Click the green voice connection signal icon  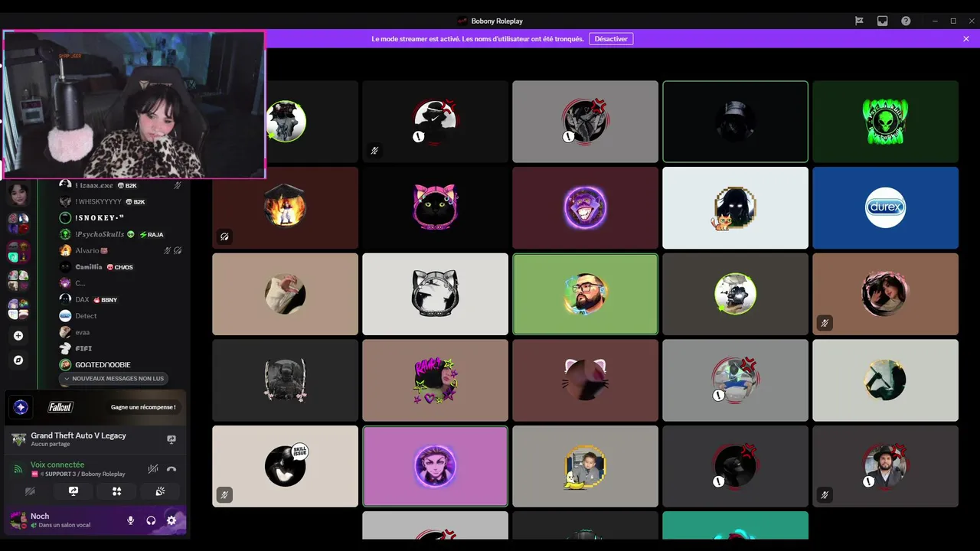[18, 468]
